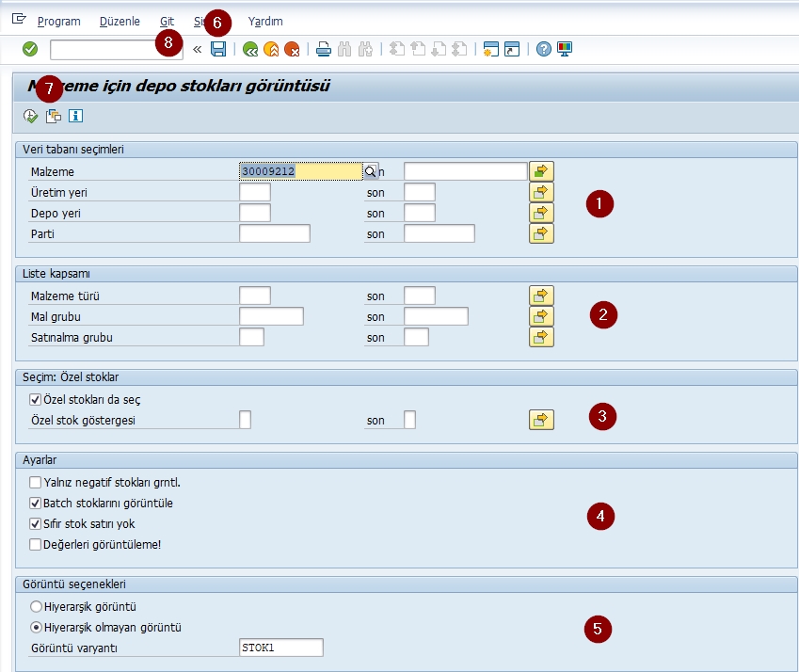The height and width of the screenshot is (672, 799).
Task: Click the Görüntü varyantı input field
Action: 281,648
